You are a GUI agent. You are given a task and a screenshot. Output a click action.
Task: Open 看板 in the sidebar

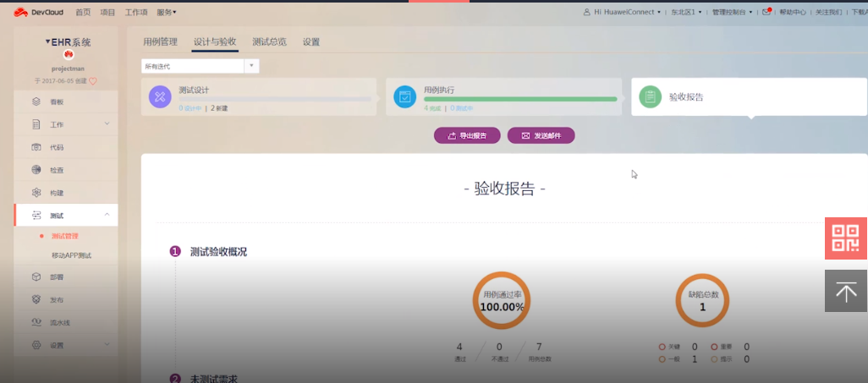66,101
